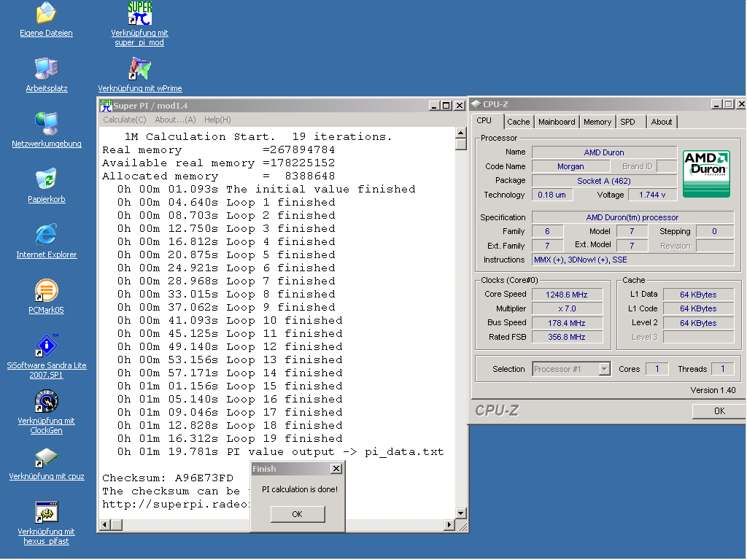Click the AMD Duron logo image
Viewport: 747px width, 560px height.
click(706, 174)
